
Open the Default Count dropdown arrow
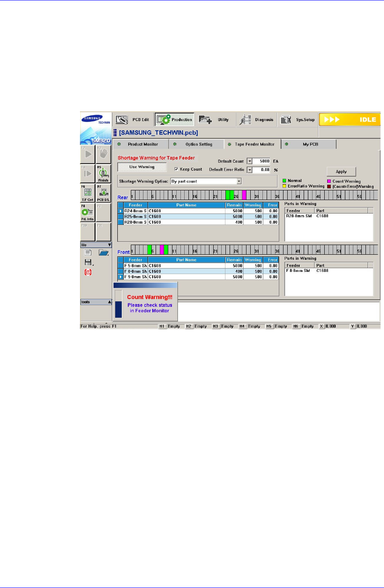(x=249, y=161)
